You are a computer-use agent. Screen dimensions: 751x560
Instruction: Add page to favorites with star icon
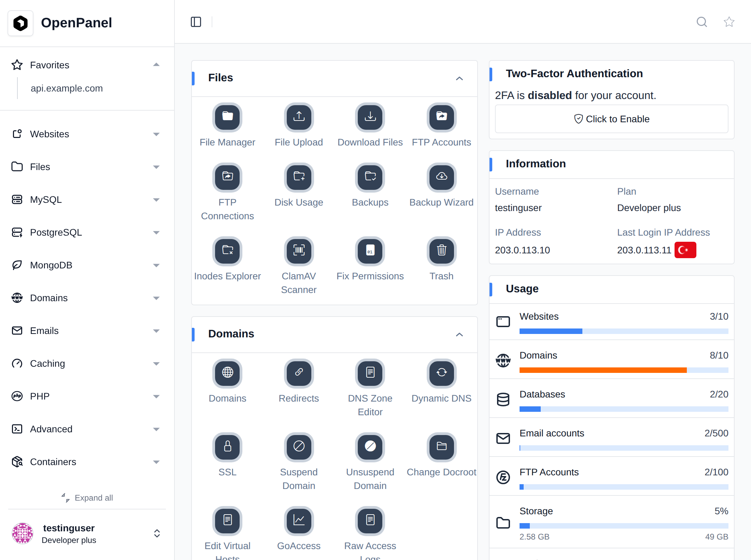point(729,22)
